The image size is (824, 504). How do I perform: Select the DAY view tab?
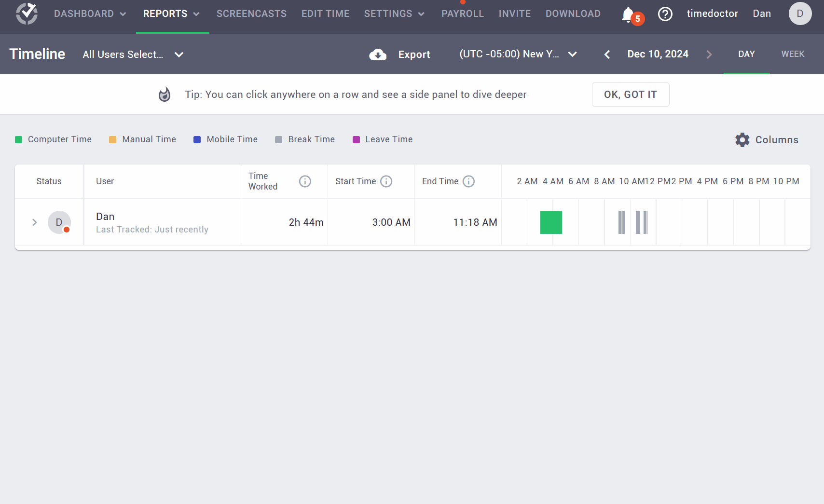point(746,54)
